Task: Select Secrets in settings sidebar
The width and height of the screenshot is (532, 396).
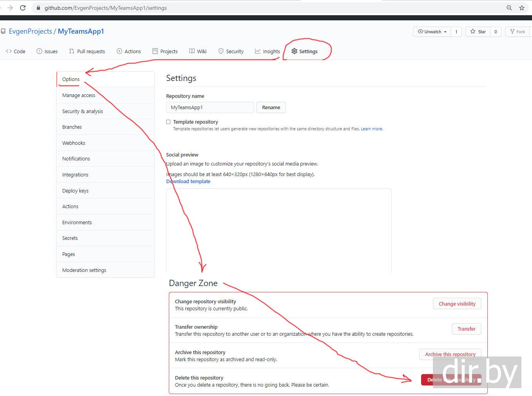Action: click(105, 238)
